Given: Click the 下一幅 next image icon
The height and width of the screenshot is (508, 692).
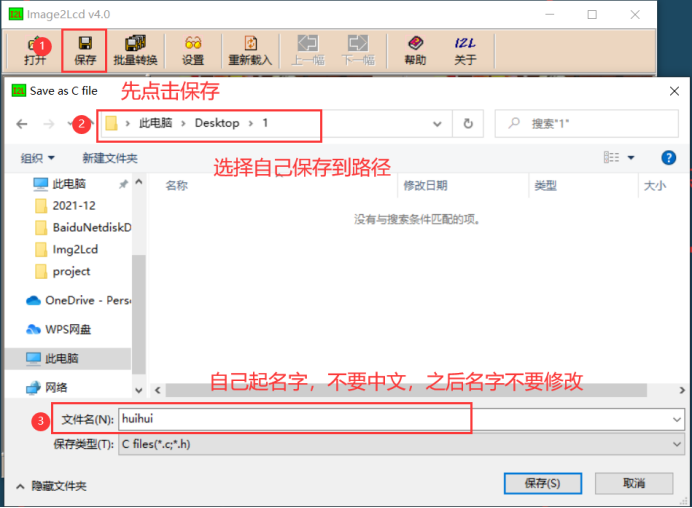Looking at the screenshot, I should point(358,50).
